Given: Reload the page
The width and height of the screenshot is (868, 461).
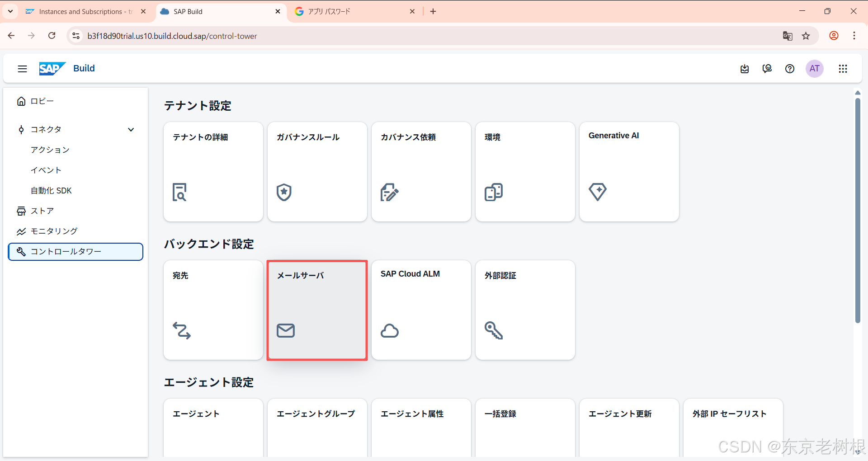Looking at the screenshot, I should [x=52, y=36].
